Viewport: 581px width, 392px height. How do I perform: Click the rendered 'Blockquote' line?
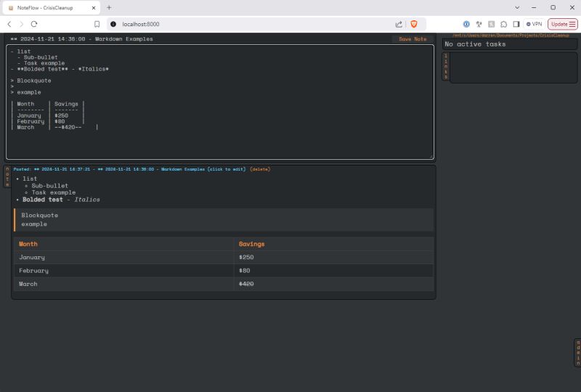coord(40,216)
